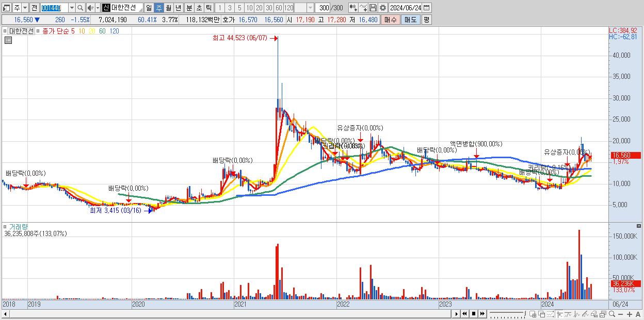Edit the stock code field 001440
The image size is (644, 320).
(54, 8)
